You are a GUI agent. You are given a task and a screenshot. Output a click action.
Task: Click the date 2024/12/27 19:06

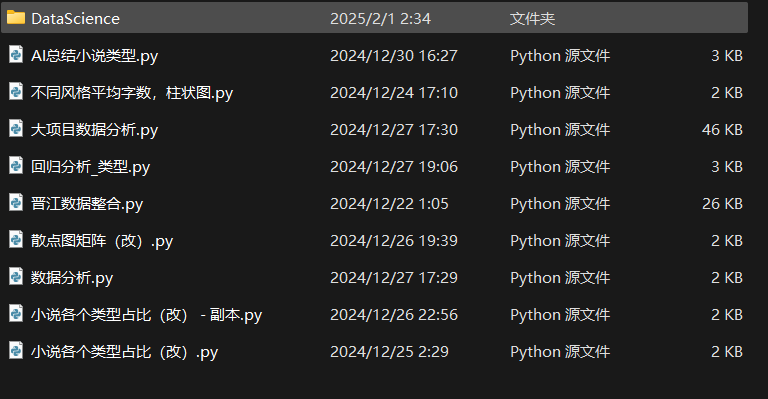394,167
